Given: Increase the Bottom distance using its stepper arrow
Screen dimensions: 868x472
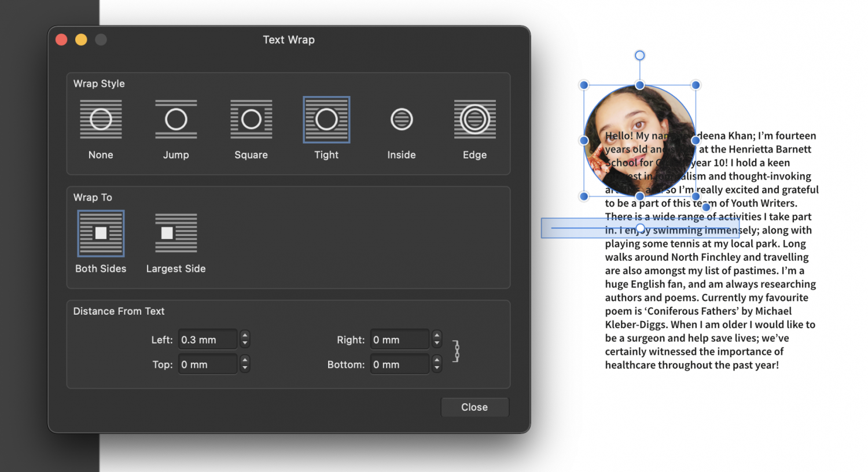Looking at the screenshot, I should click(x=436, y=361).
